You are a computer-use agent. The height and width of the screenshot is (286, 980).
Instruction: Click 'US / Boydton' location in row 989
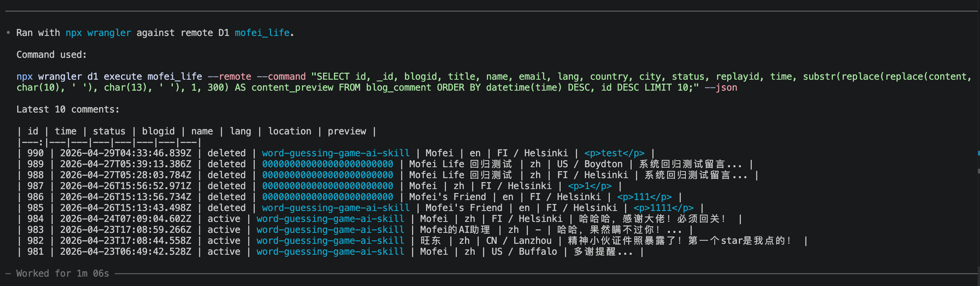coord(590,164)
